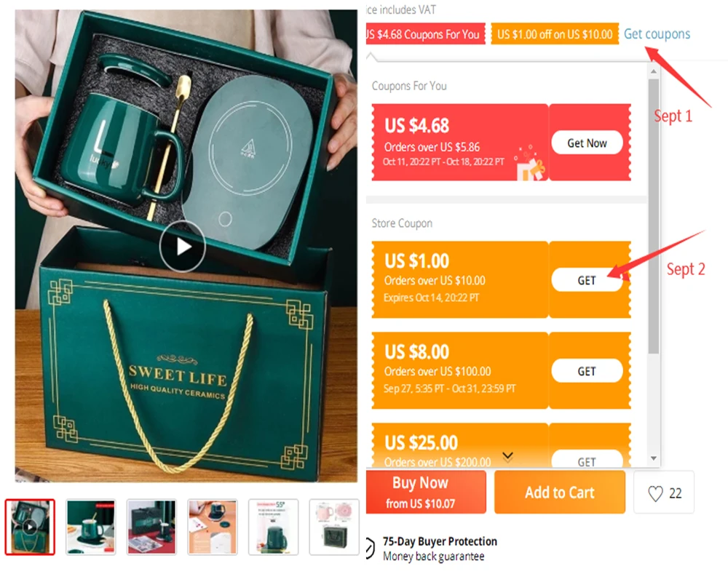Click the buyer protection shield icon
Viewport: 728px width, 582px height.
point(370,548)
